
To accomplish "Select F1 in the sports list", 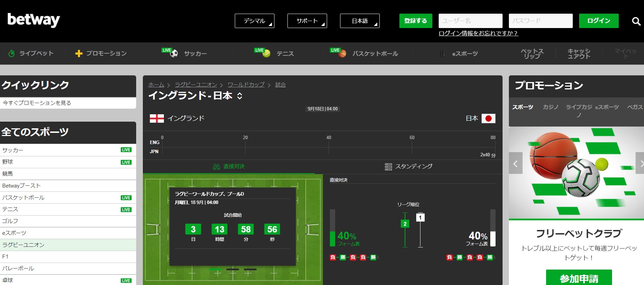I will click(x=68, y=257).
